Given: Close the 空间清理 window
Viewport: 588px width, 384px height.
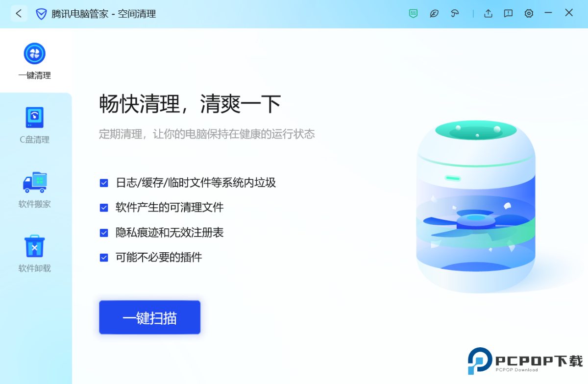Looking at the screenshot, I should click(569, 13).
